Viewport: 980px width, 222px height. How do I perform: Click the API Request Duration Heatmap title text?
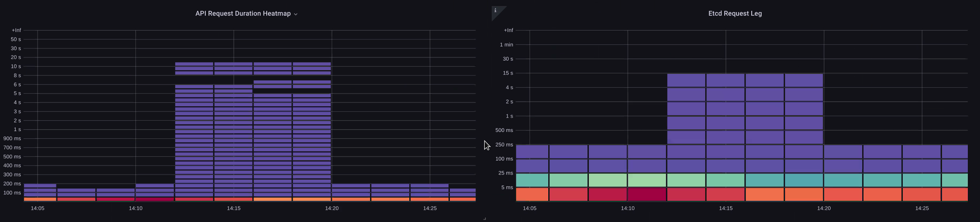243,14
